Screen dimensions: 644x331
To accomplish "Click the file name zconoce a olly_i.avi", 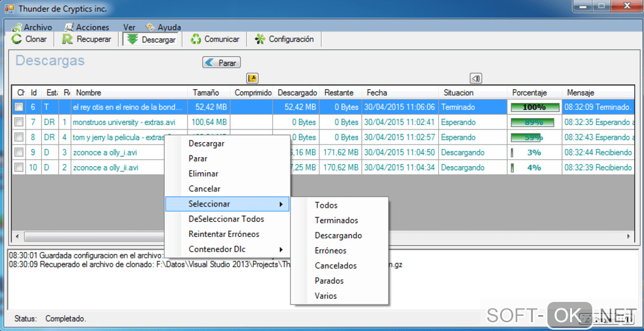I will pyautogui.click(x=104, y=153).
